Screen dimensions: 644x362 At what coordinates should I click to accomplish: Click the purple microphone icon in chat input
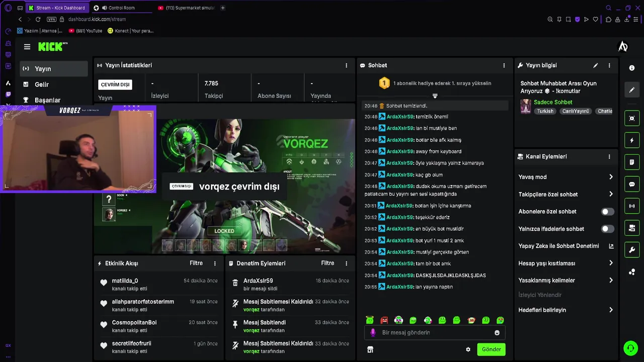pos(373,332)
